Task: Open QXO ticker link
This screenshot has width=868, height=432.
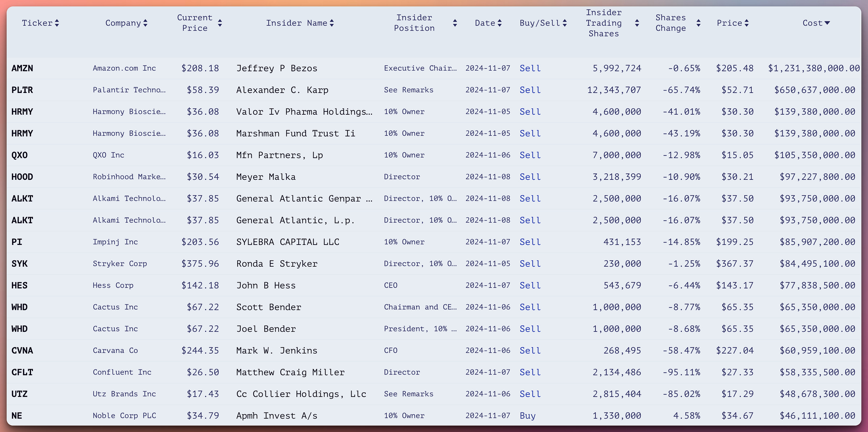Action: pos(20,155)
